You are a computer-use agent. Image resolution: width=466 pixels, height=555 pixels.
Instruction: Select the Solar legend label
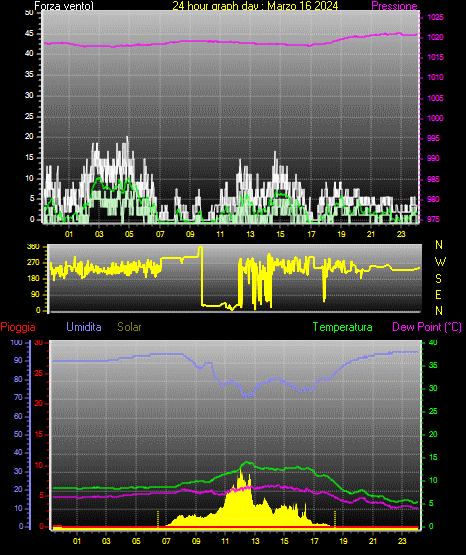click(130, 327)
